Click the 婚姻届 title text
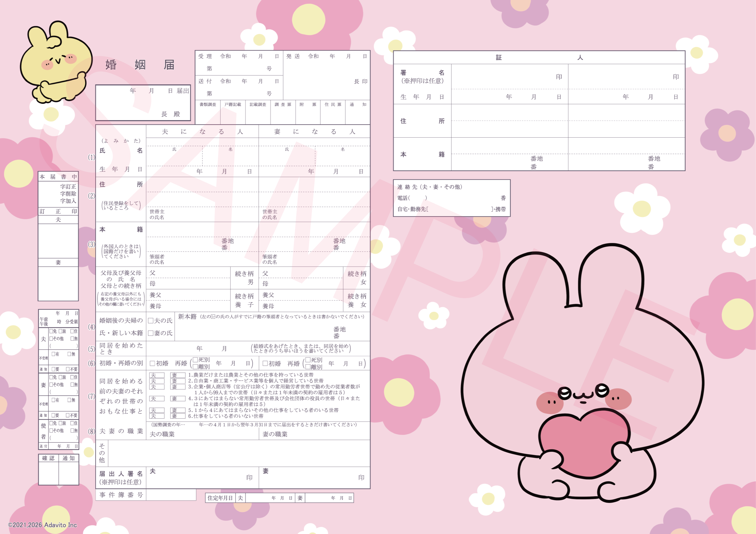The height and width of the screenshot is (534, 756). coord(140,65)
